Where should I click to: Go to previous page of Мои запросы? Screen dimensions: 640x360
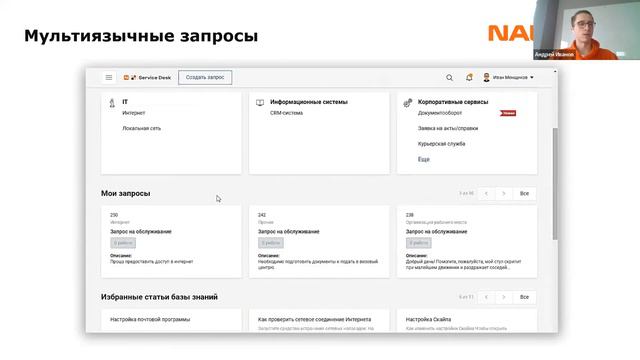point(486,193)
